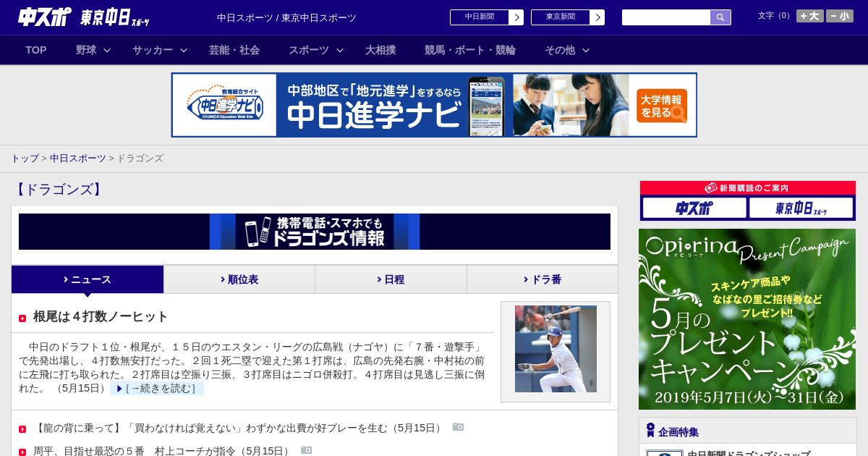The height and width of the screenshot is (456, 868).
Task: Open the スポーツ menu item
Action: tap(309, 50)
